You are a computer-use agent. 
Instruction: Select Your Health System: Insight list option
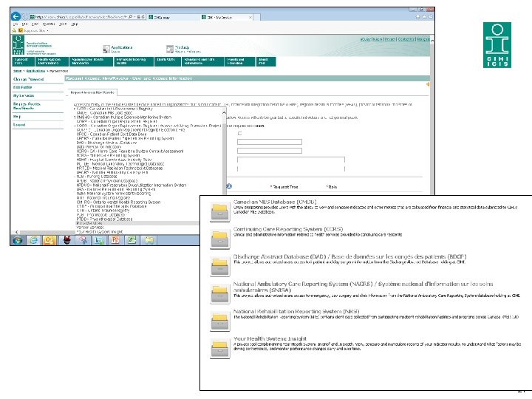(100, 232)
